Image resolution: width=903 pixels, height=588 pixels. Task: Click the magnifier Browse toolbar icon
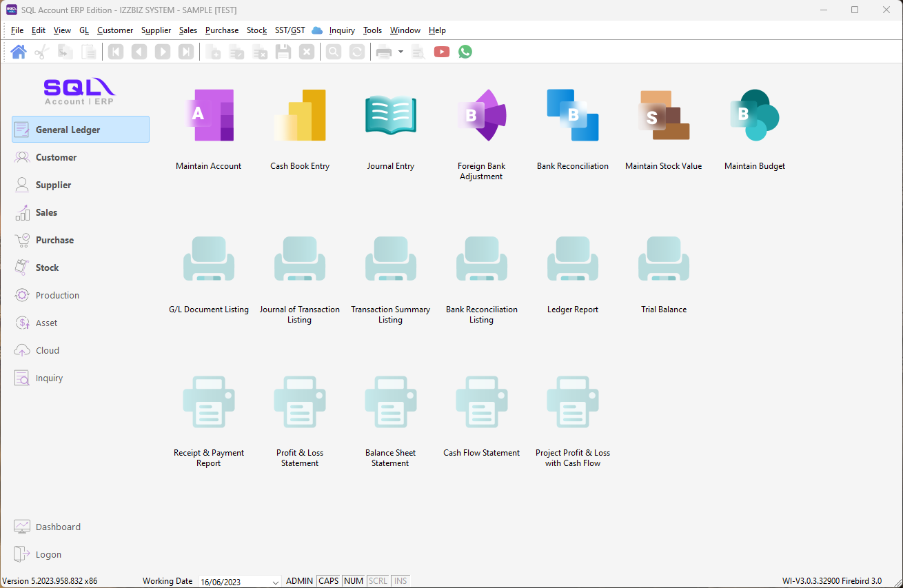click(334, 52)
